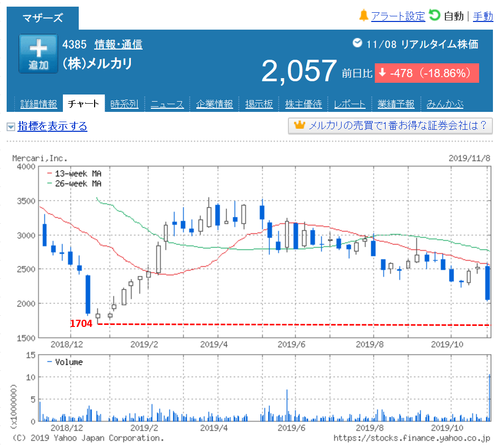Click the -478 (-18.86%) change box
The image size is (496, 448).
pos(427,73)
